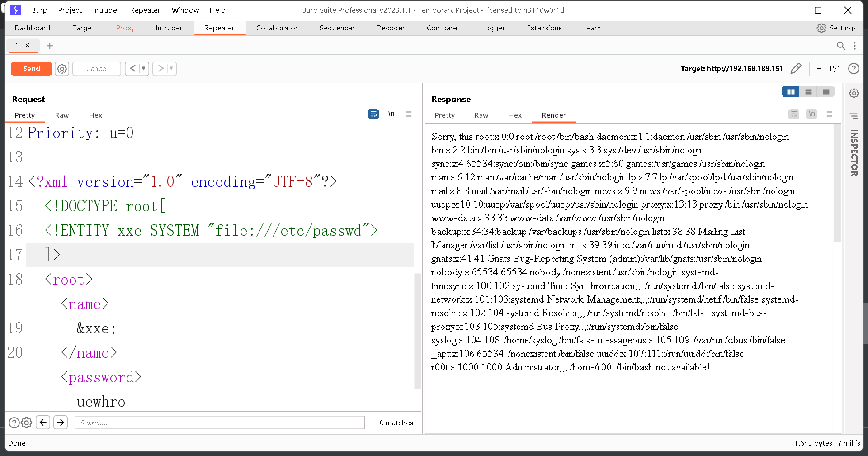Search across Repeater tabs magnifier icon
Viewport: 868px width, 456px height.
tap(841, 46)
